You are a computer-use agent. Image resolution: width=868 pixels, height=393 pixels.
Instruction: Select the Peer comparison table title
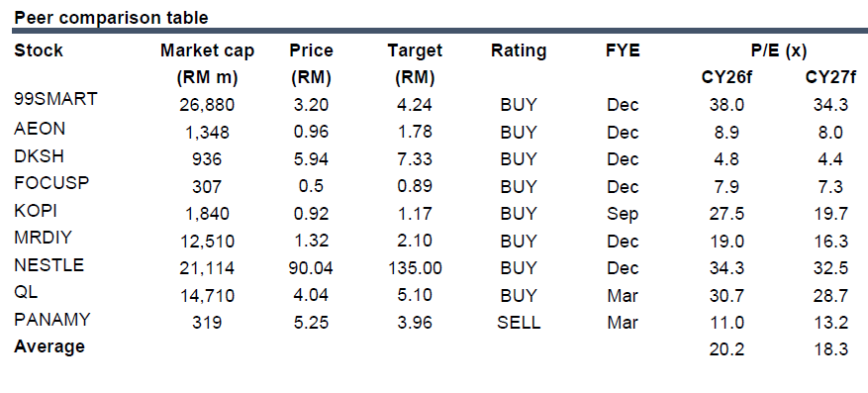pyautogui.click(x=111, y=18)
